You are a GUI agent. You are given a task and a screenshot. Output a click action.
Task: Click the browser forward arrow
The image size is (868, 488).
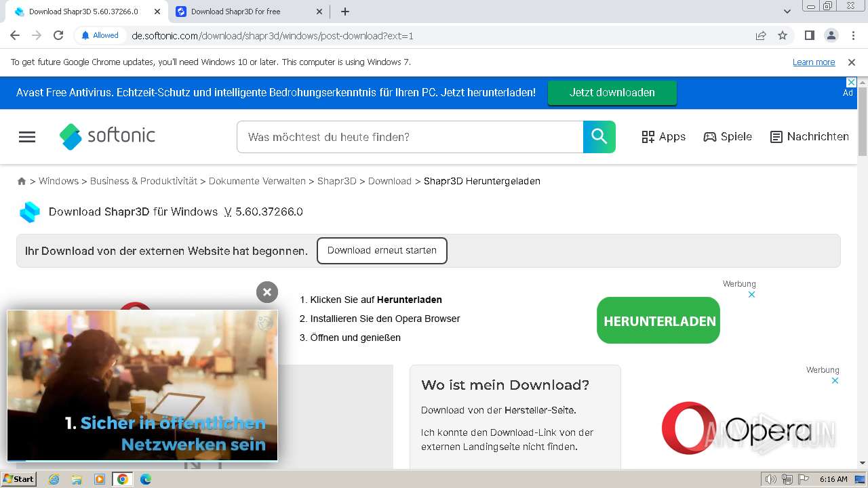pos(37,35)
